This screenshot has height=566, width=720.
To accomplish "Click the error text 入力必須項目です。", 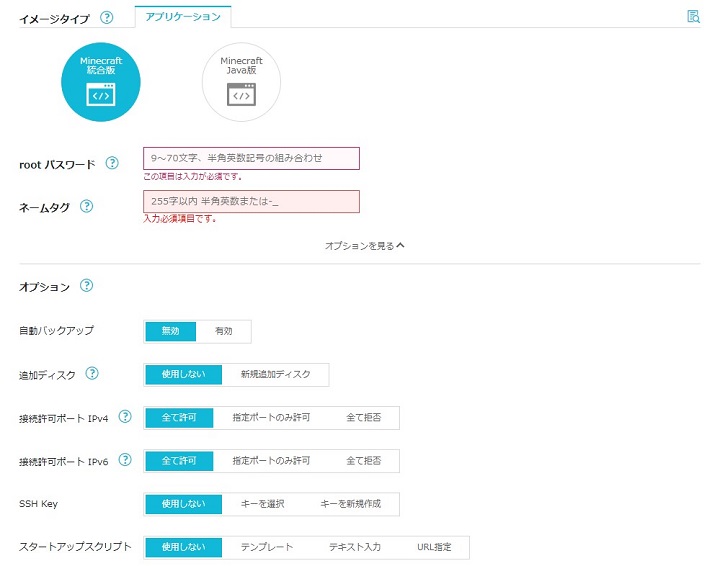I will click(180, 219).
